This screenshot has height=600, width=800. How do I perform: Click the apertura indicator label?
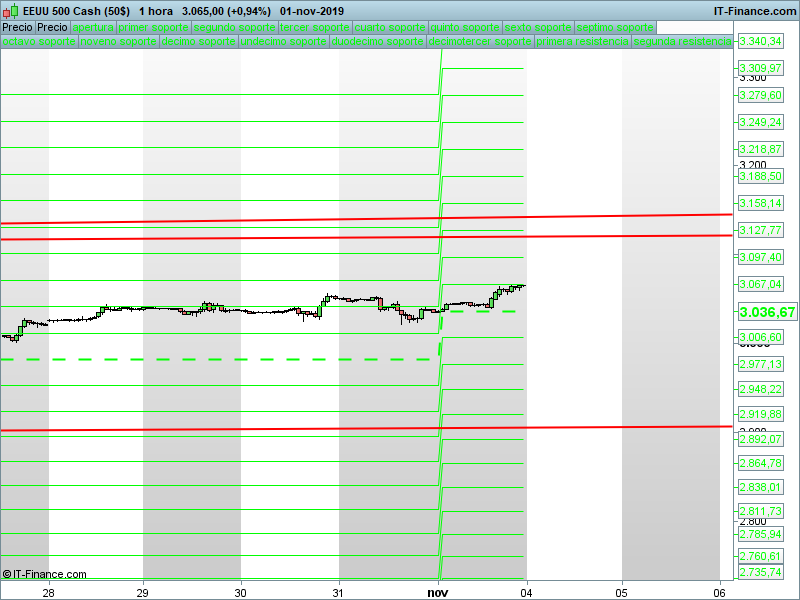[x=93, y=28]
